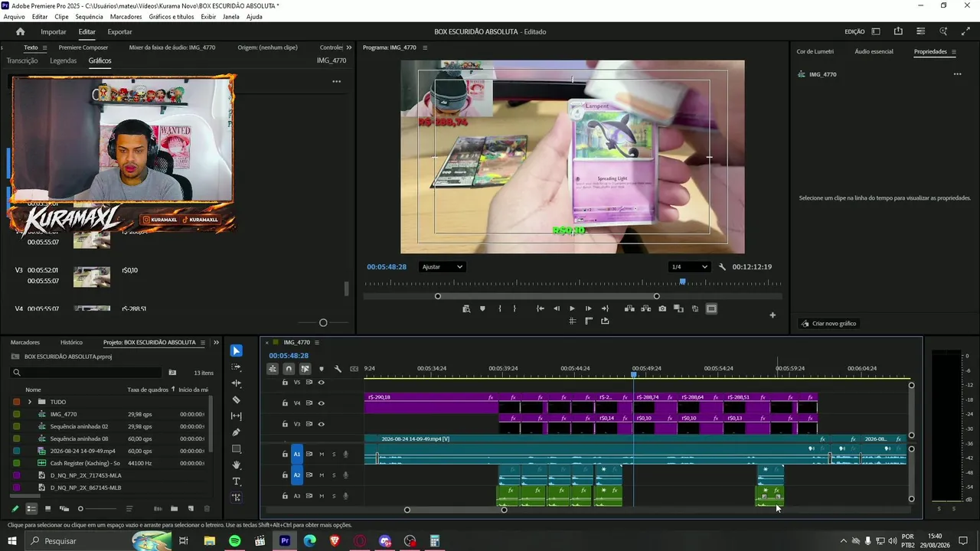Open Program monitor panel menu
The height and width of the screenshot is (551, 980).
[425, 47]
